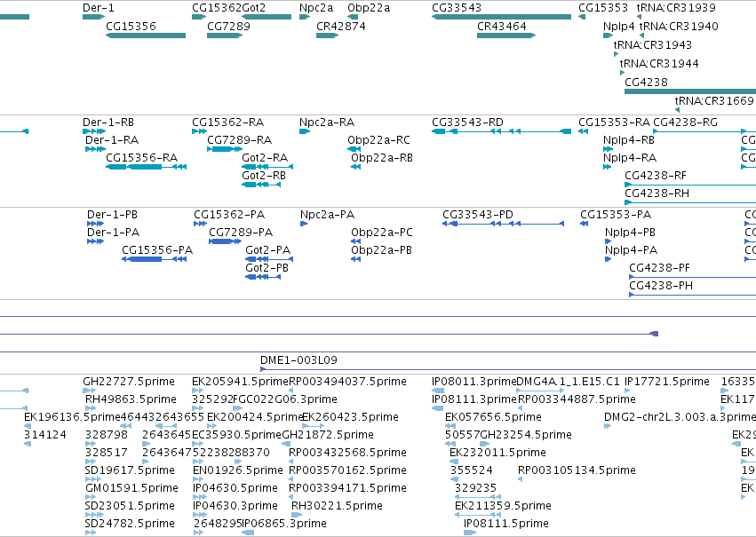
Task: Select the CG15356-PA protein label
Action: tap(157, 250)
